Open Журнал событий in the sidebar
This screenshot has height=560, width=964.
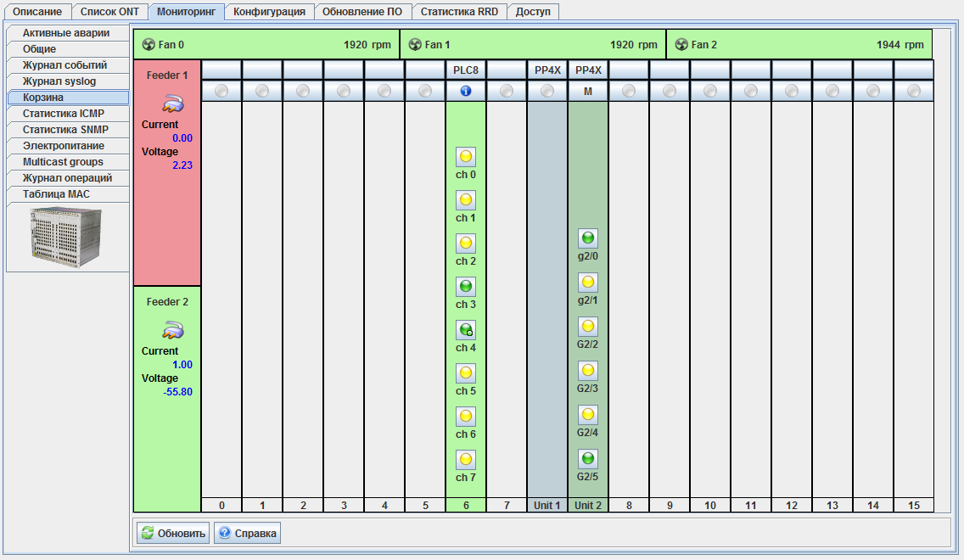coord(68,65)
